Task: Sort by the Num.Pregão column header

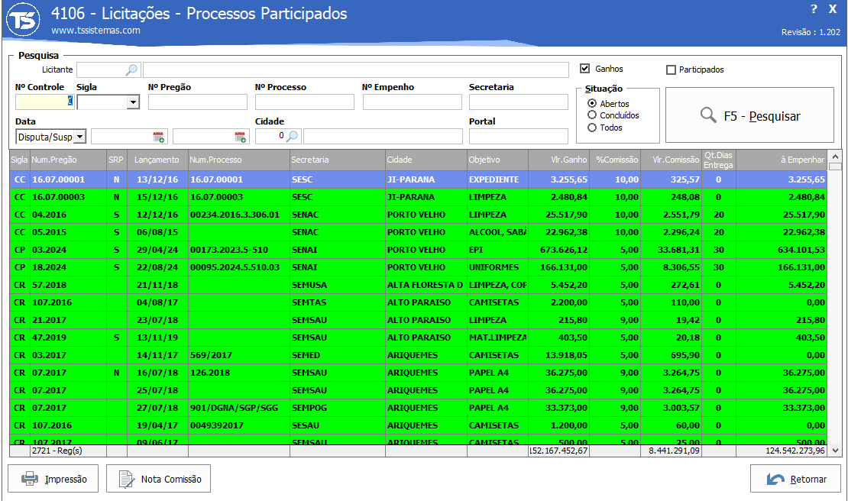Action: pyautogui.click(x=68, y=160)
